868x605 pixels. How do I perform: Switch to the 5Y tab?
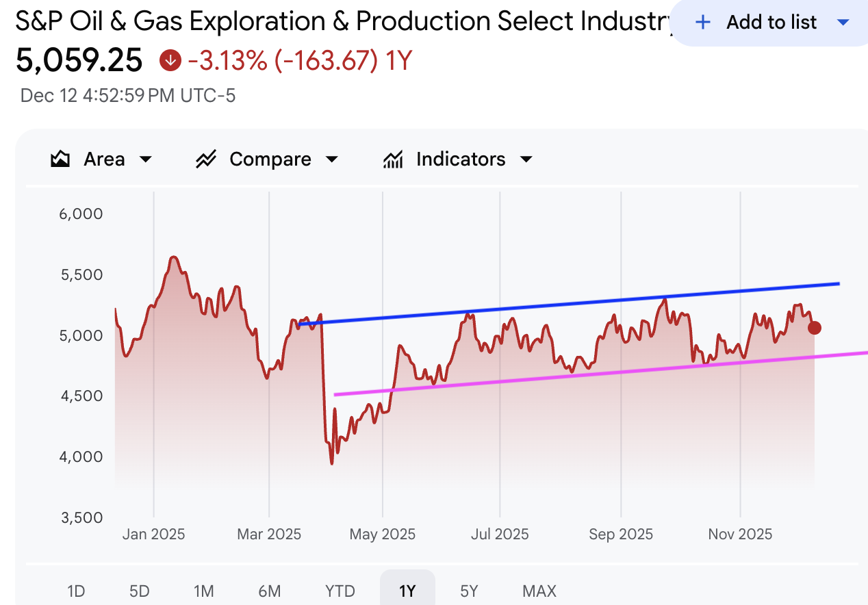[x=470, y=590]
